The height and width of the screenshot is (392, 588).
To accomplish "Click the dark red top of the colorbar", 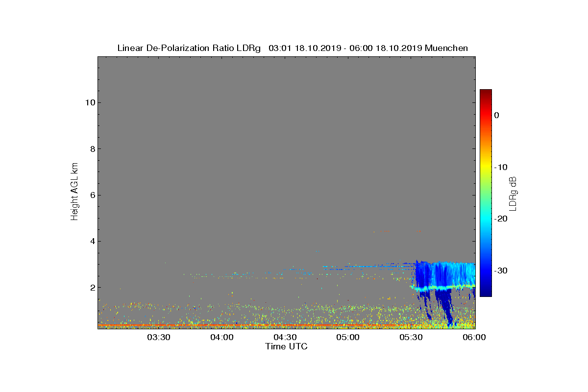I will [486, 93].
